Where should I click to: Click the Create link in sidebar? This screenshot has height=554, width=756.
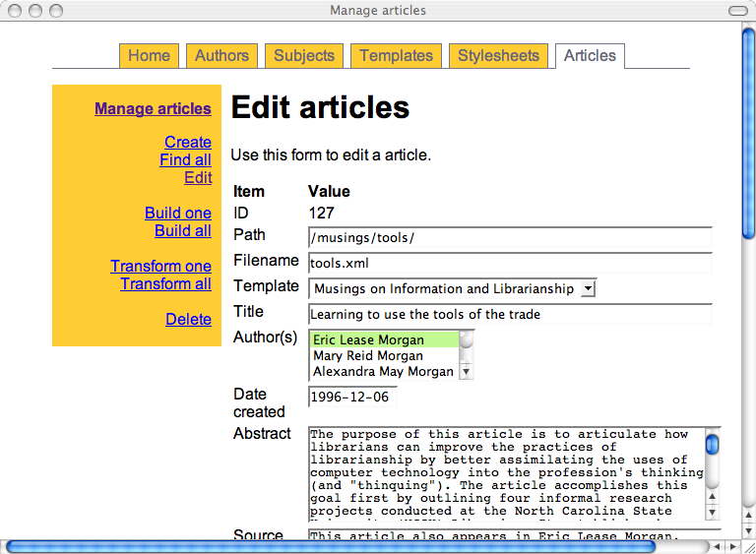pos(188,143)
